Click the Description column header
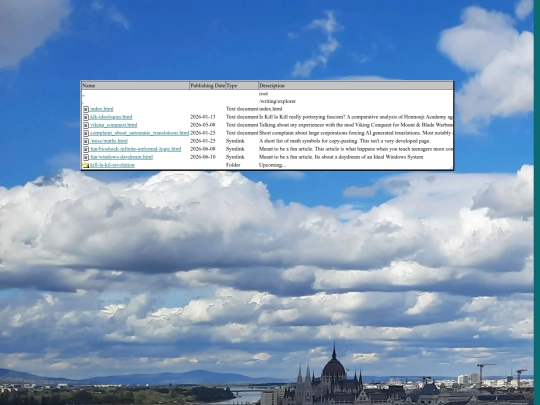The image size is (540, 405). tap(356, 85)
